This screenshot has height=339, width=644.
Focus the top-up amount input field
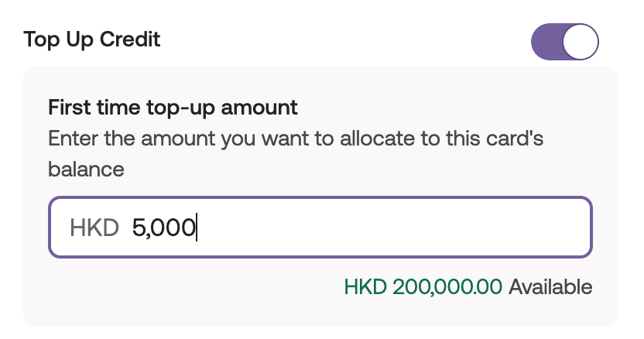(387, 228)
